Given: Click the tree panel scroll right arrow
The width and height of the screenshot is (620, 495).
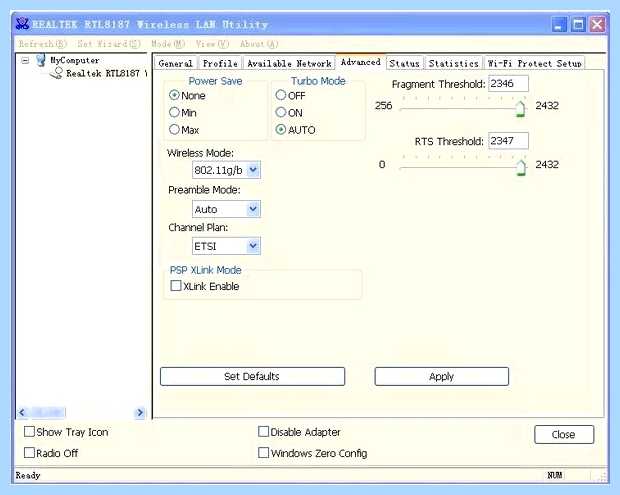Looking at the screenshot, I should click(x=140, y=413).
